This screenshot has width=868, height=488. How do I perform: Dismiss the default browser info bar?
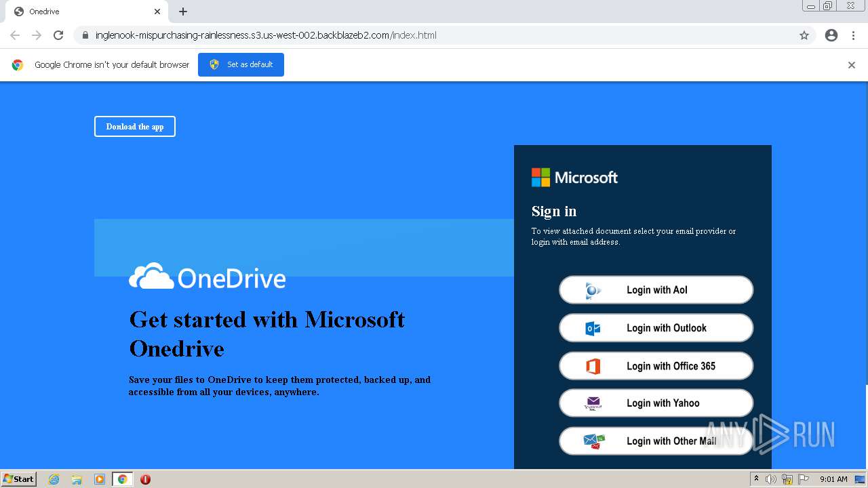pyautogui.click(x=852, y=65)
